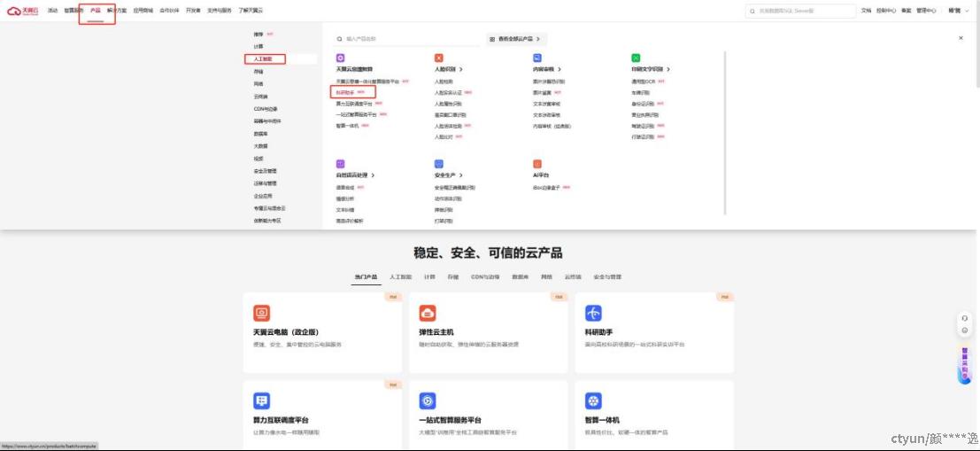
Task: Click the 弹性云主机 cloud card icon
Action: 428,313
